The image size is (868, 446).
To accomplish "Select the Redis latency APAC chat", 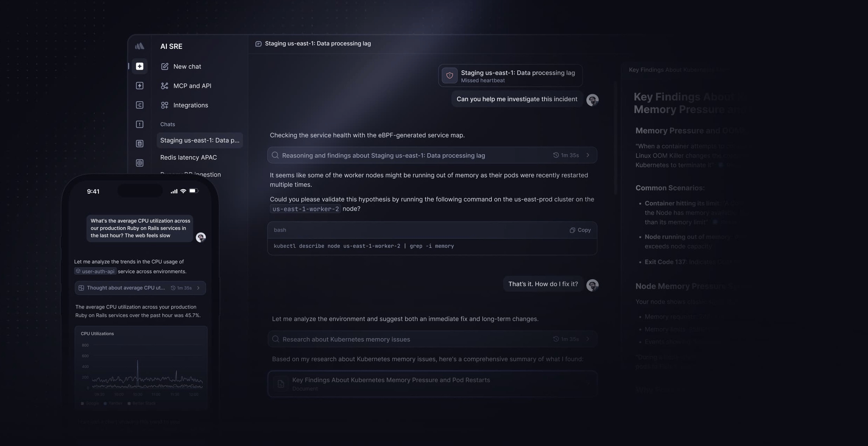I will click(188, 157).
